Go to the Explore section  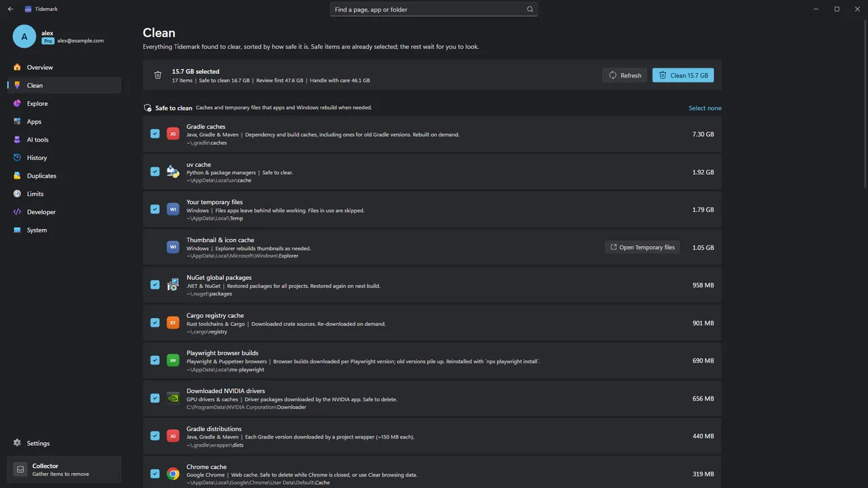(64, 104)
